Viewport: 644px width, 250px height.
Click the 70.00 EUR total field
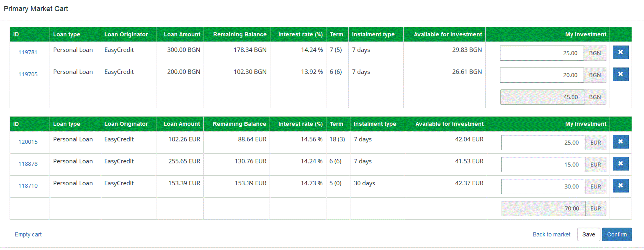pyautogui.click(x=544, y=208)
